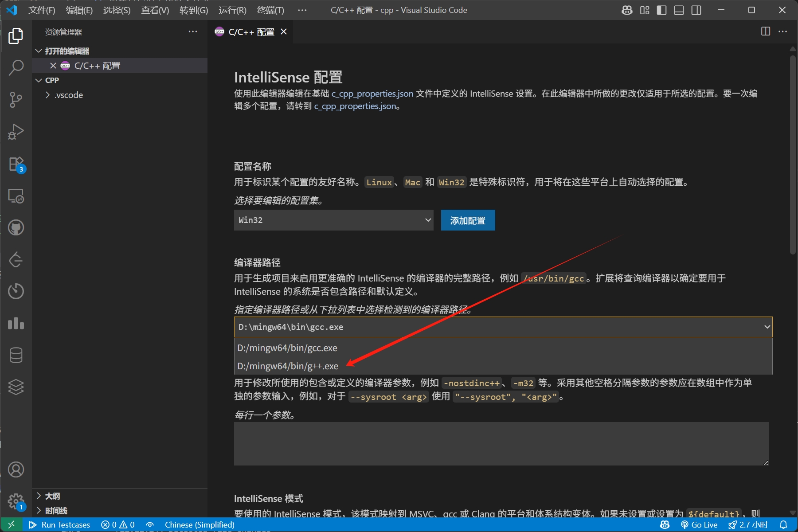The height and width of the screenshot is (532, 798).
Task: Select D:/mingw64/bin/g++.exe from the list
Action: click(287, 366)
